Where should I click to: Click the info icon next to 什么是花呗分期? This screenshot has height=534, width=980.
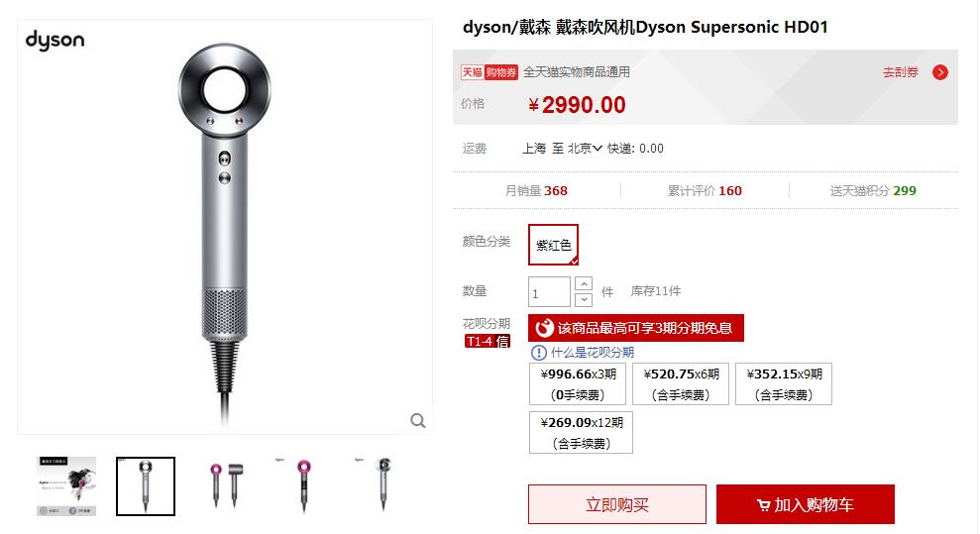538,353
